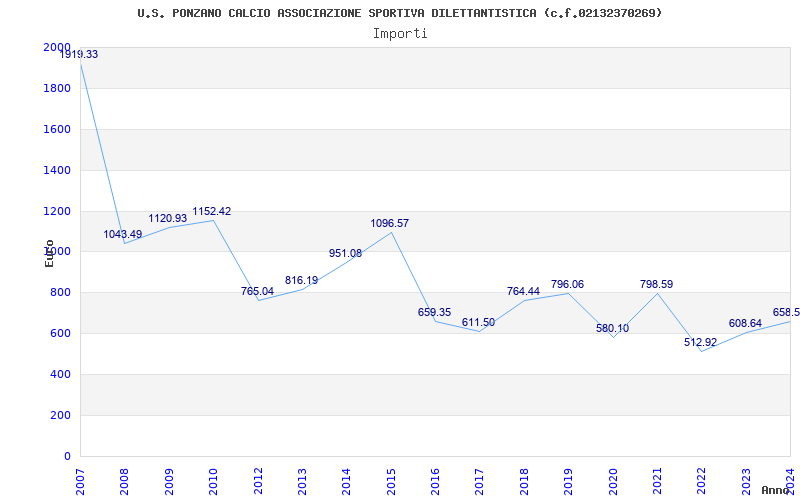800x500 pixels.
Task: Select the 0 y-axis tick label
Action: coord(67,456)
